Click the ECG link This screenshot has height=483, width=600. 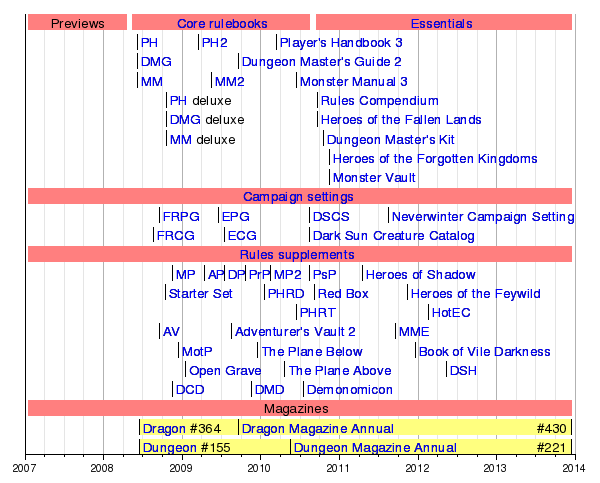(x=242, y=236)
